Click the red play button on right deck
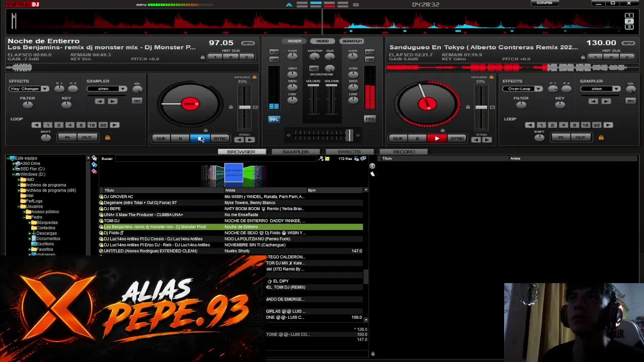Screen dimensions: 644x362 coord(437,138)
